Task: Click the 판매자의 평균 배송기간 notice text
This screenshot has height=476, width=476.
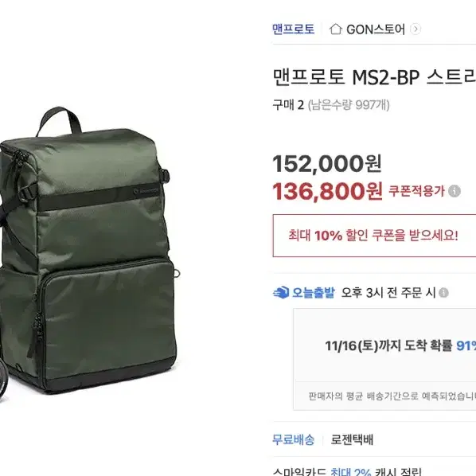Action: 392,396
